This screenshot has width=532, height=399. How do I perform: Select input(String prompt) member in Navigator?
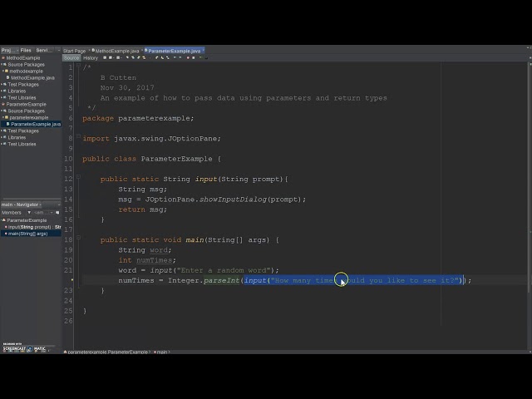click(34, 227)
